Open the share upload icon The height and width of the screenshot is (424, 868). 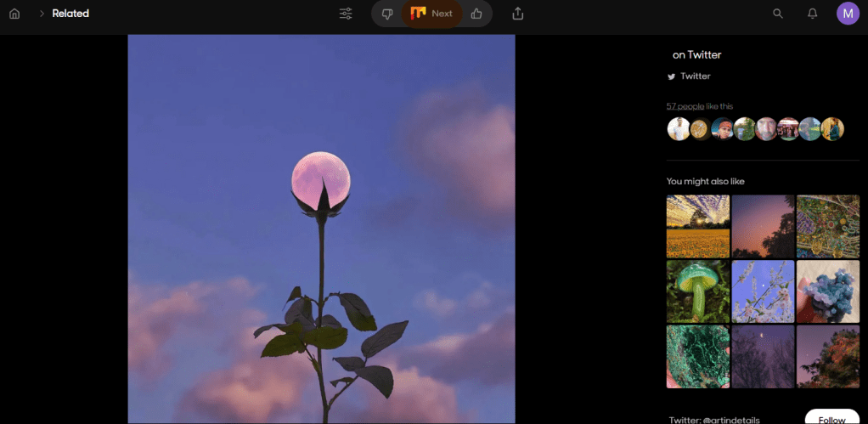point(518,14)
